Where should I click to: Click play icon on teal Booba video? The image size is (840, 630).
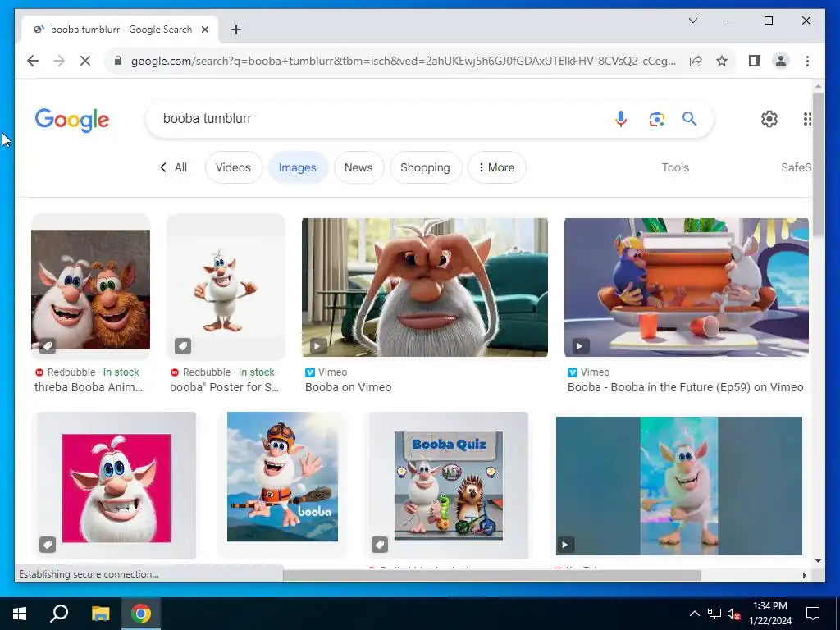[564, 545]
